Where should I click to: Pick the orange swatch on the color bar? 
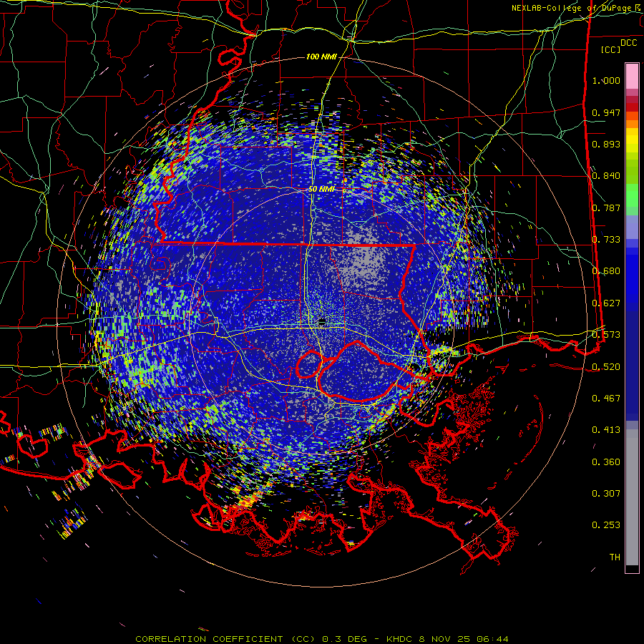[632, 124]
